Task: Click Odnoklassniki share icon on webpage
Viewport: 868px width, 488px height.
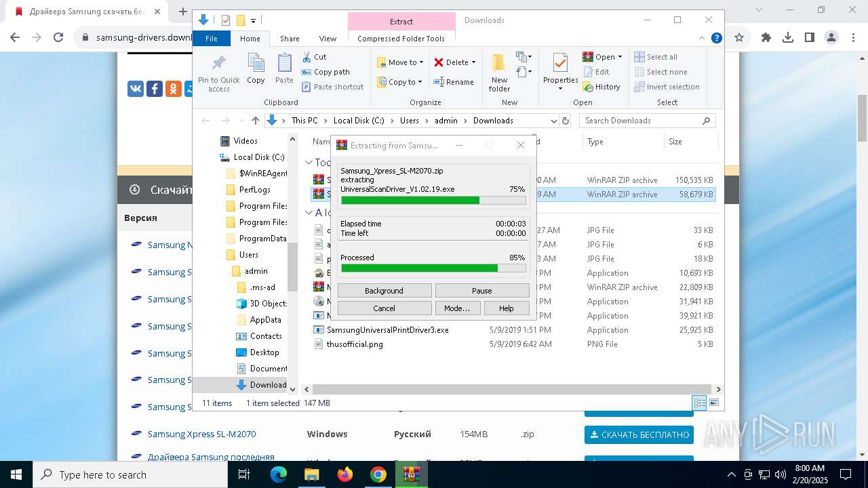Action: pos(174,89)
